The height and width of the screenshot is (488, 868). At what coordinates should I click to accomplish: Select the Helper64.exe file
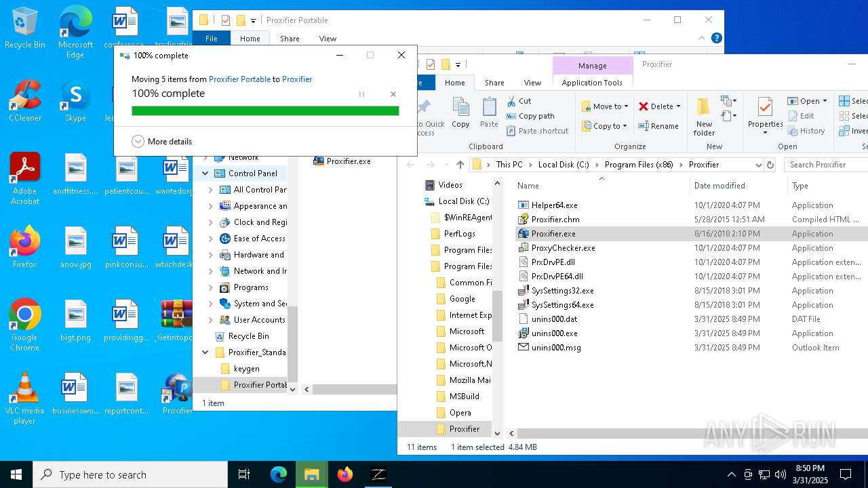click(554, 205)
